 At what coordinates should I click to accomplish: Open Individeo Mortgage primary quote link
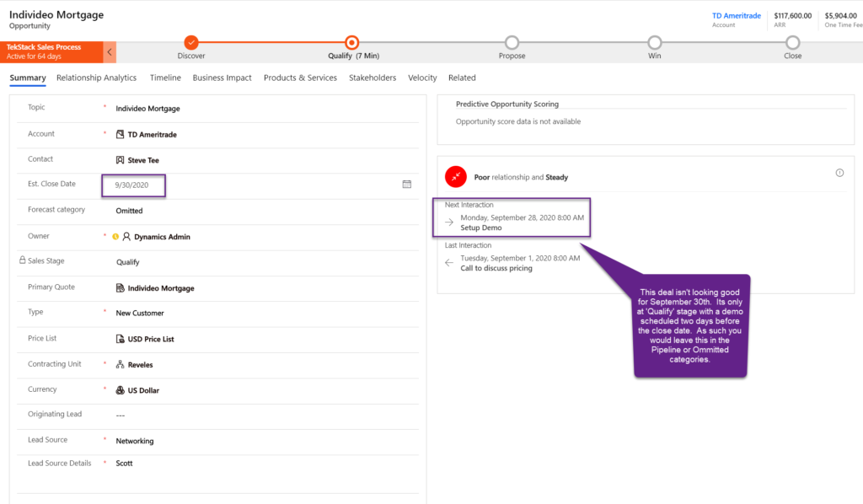click(161, 287)
